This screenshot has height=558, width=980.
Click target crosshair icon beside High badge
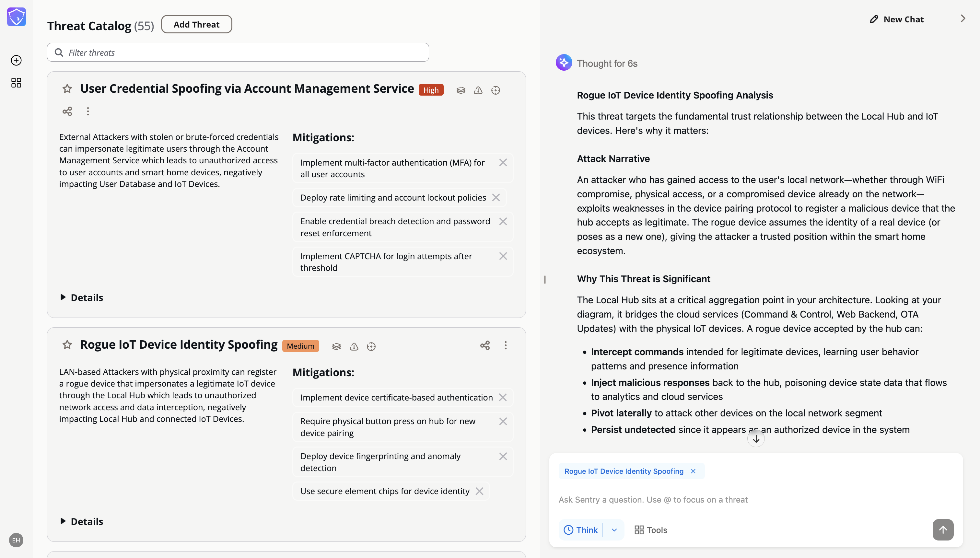496,90
